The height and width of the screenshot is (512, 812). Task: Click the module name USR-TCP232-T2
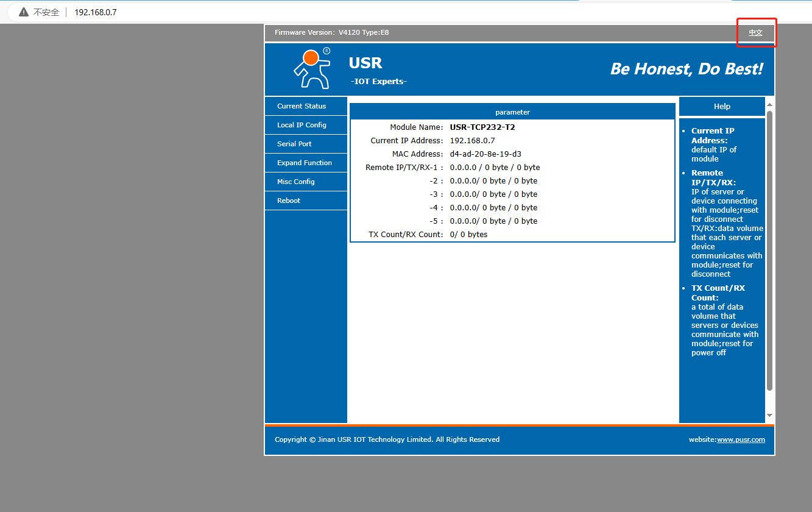click(482, 127)
